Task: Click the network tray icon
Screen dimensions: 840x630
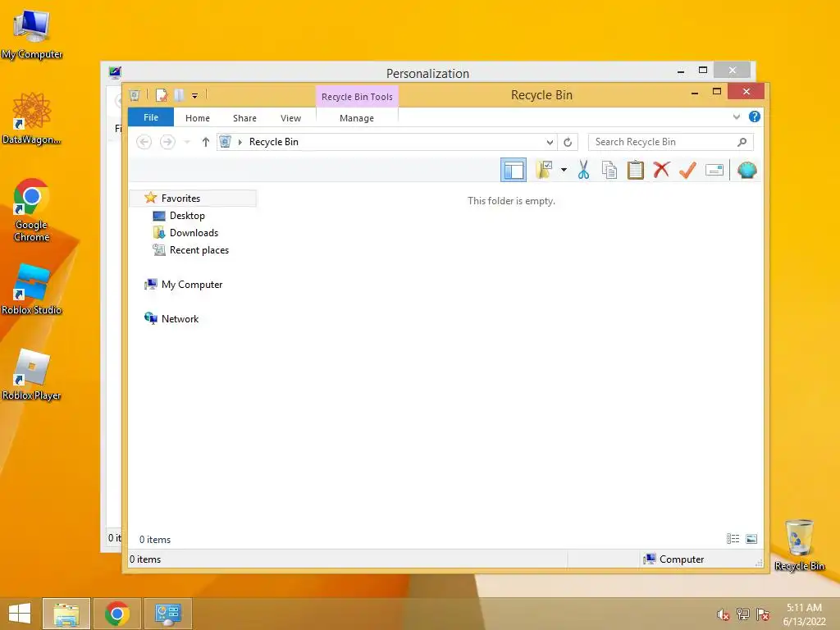Action: 742,614
